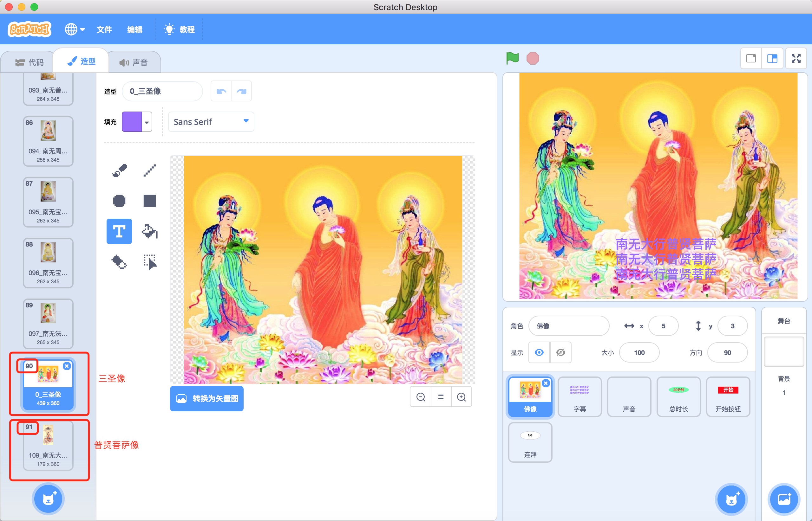Image resolution: width=812 pixels, height=521 pixels.
Task: Click the purple fill color swatch
Action: point(132,122)
